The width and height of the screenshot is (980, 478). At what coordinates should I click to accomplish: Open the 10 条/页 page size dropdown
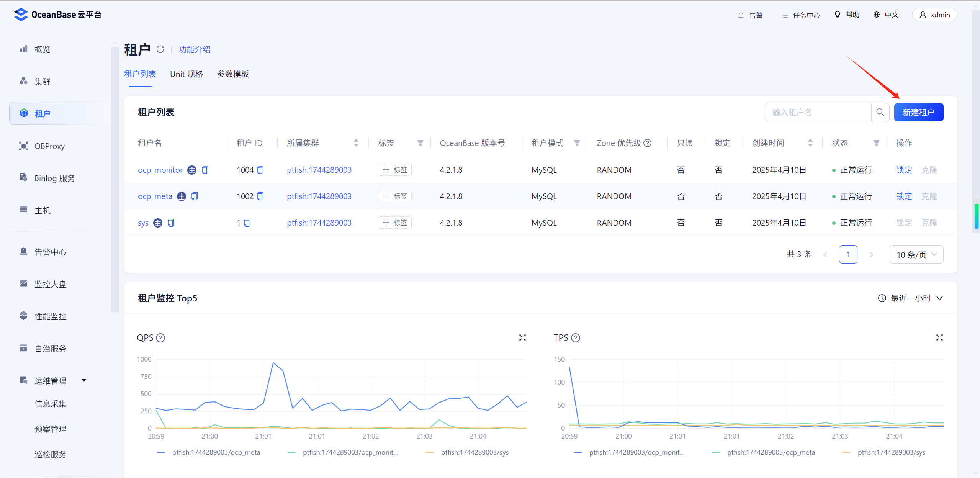(916, 254)
